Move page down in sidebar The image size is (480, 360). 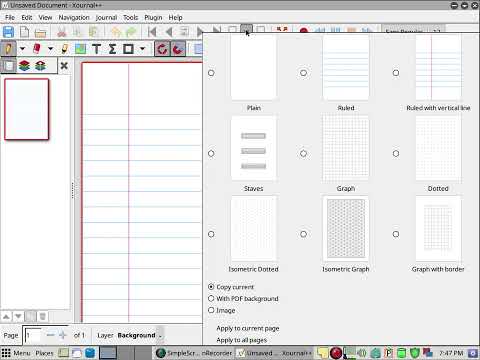coord(18,316)
